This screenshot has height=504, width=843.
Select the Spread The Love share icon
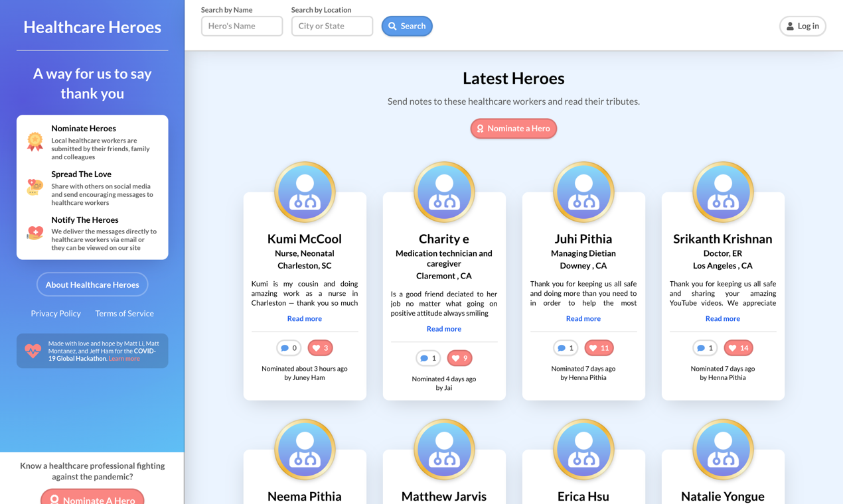pos(35,187)
